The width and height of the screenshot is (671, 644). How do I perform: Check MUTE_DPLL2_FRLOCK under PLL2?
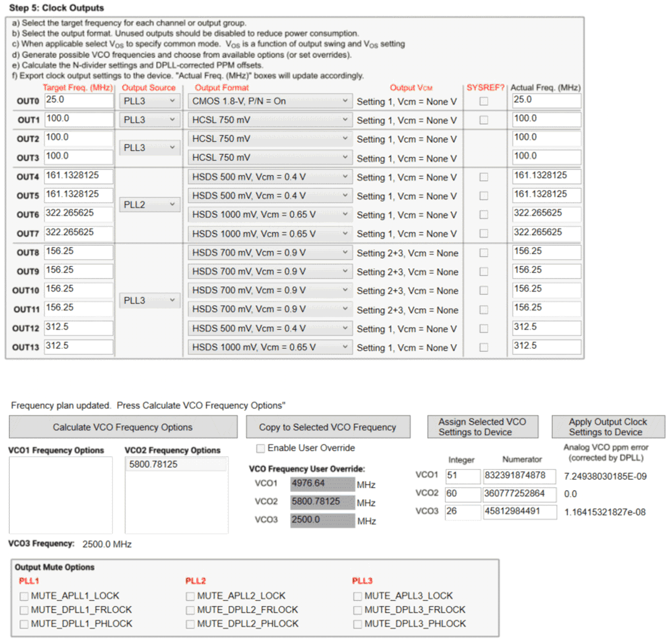point(190,609)
